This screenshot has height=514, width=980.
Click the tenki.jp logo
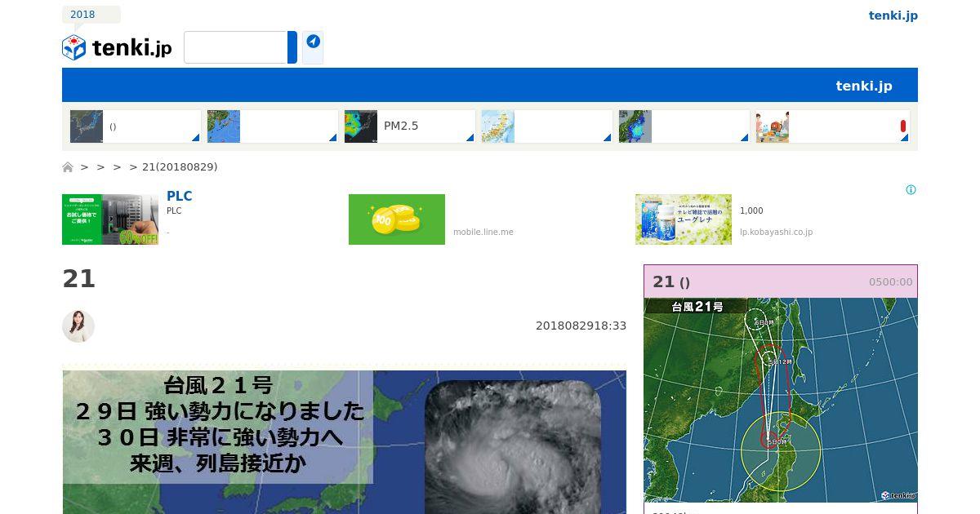[x=117, y=47]
